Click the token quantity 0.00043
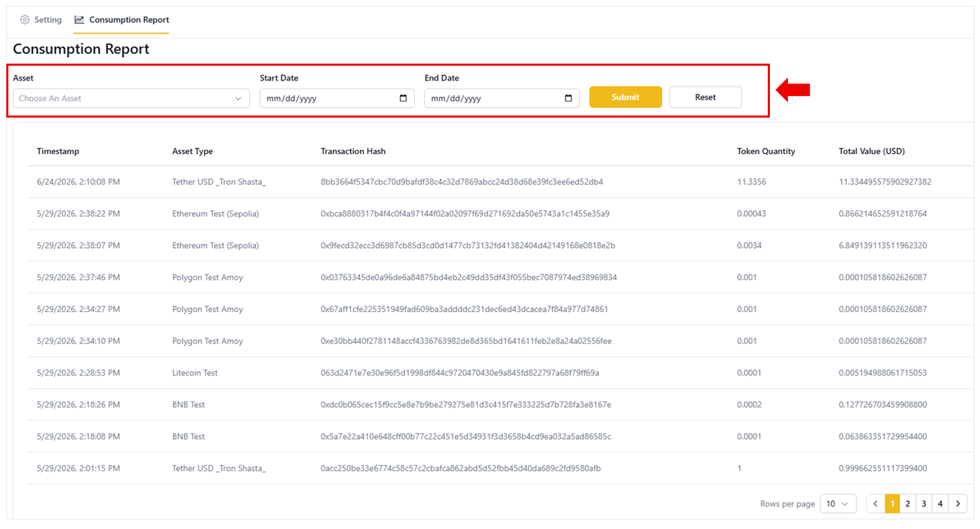The height and width of the screenshot is (529, 980). pos(751,214)
